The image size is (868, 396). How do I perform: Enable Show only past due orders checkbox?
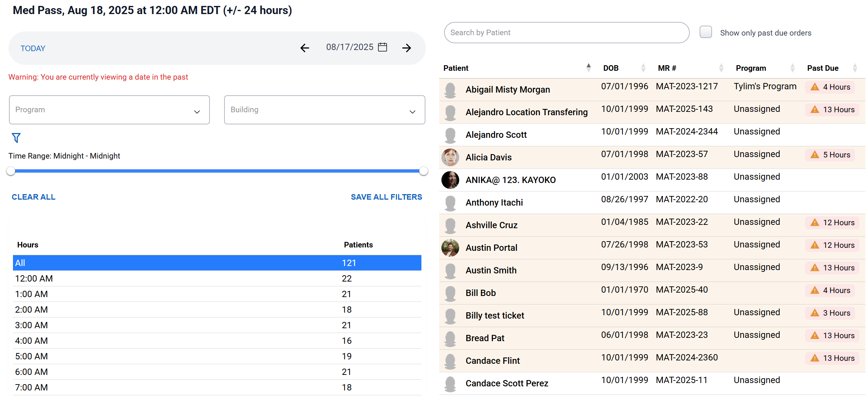click(705, 32)
